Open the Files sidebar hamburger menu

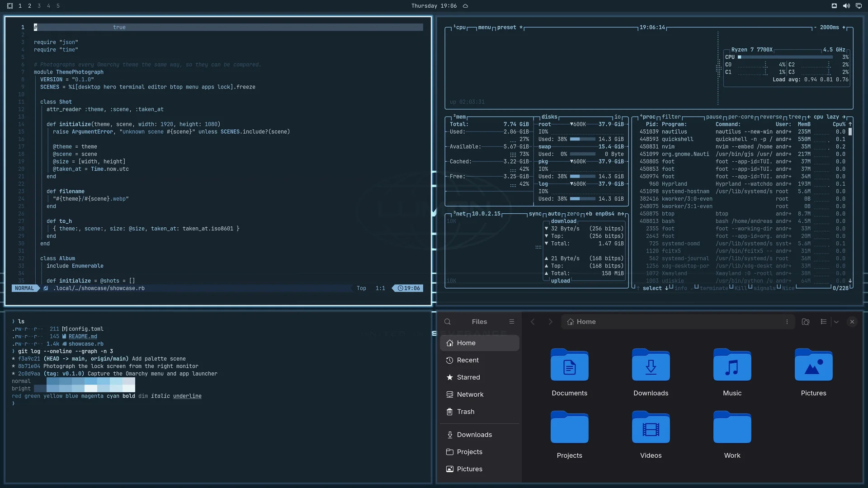coord(512,322)
